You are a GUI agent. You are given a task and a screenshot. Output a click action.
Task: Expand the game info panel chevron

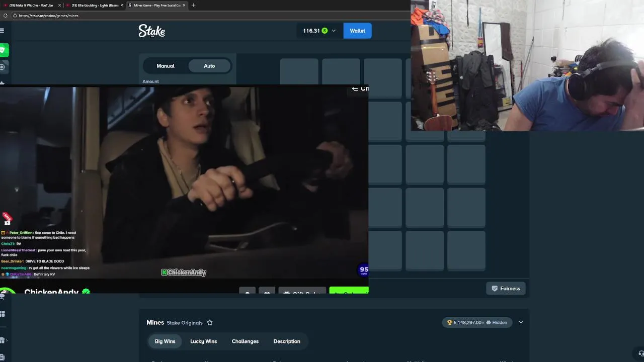[521, 323]
